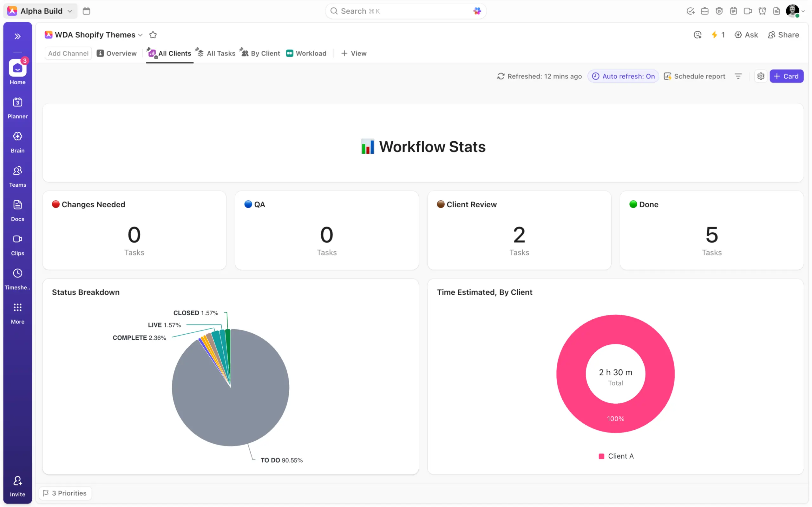Expand the collapsed sidebar arrows
Image resolution: width=812 pixels, height=507 pixels.
[17, 36]
